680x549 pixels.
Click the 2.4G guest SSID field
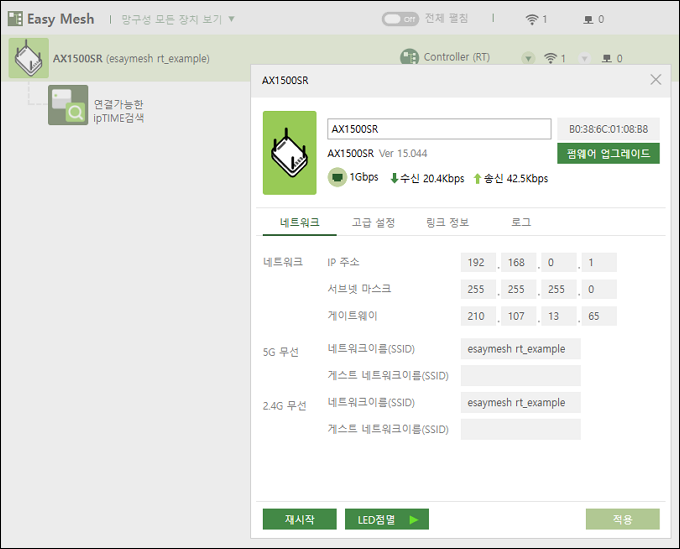(x=521, y=429)
